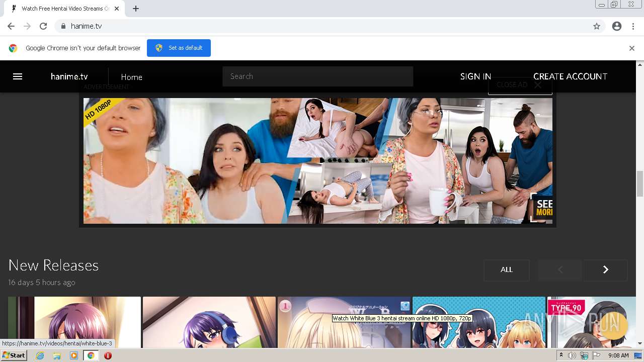The width and height of the screenshot is (644, 362).
Task: Click into the site Search field
Action: (x=318, y=76)
